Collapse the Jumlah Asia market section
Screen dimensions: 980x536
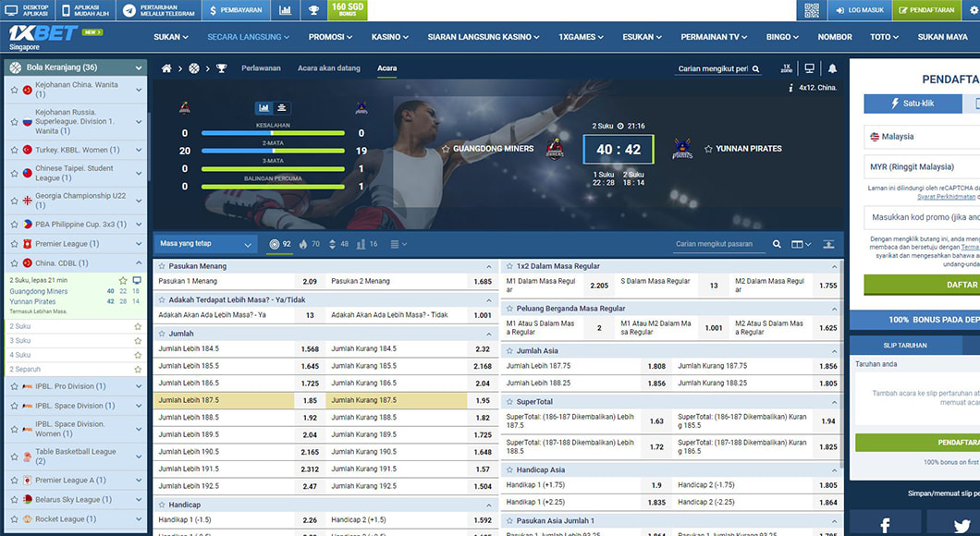834,351
